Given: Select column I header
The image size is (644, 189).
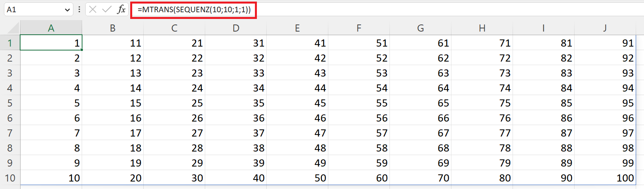Looking at the screenshot, I should pos(543,28).
